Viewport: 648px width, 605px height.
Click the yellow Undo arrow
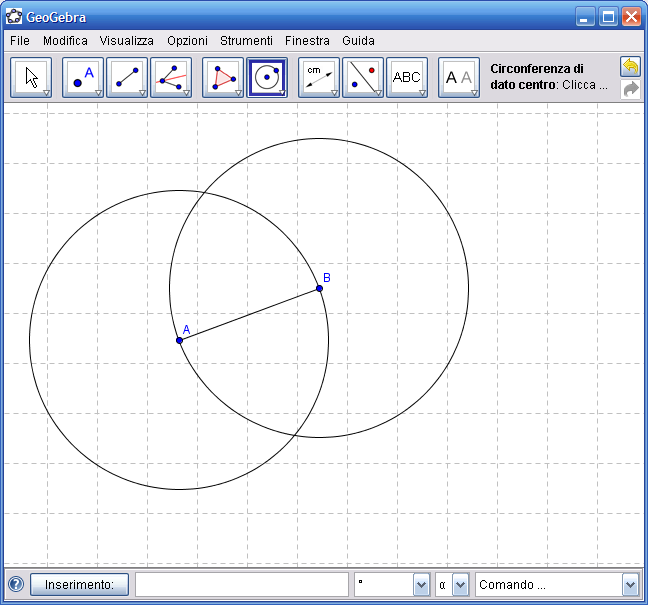630,67
